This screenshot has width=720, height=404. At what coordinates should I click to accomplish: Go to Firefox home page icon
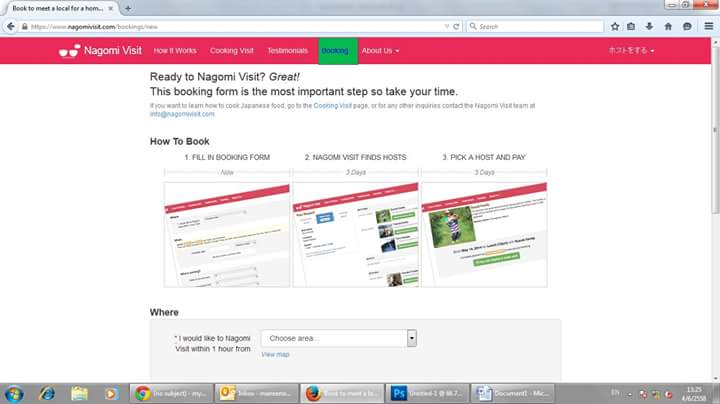tap(668, 27)
